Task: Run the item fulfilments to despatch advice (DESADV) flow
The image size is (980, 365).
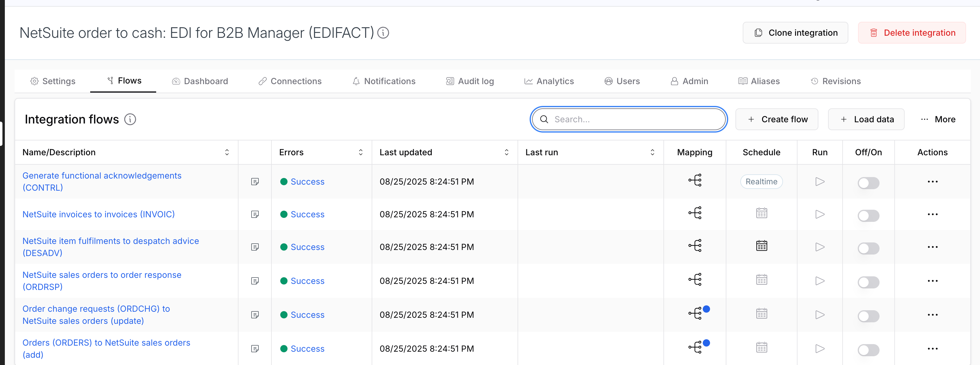Action: click(x=820, y=247)
